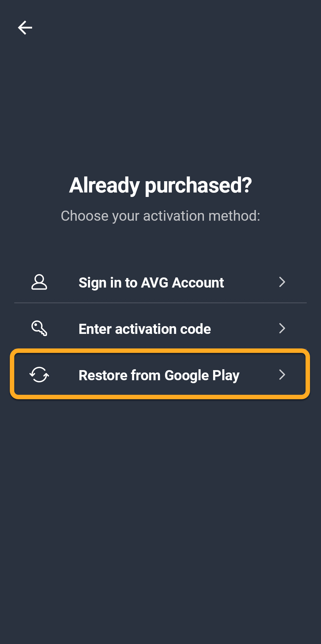Click "activation method:" in the subtitle
The height and width of the screenshot is (644, 321).
[202, 216]
